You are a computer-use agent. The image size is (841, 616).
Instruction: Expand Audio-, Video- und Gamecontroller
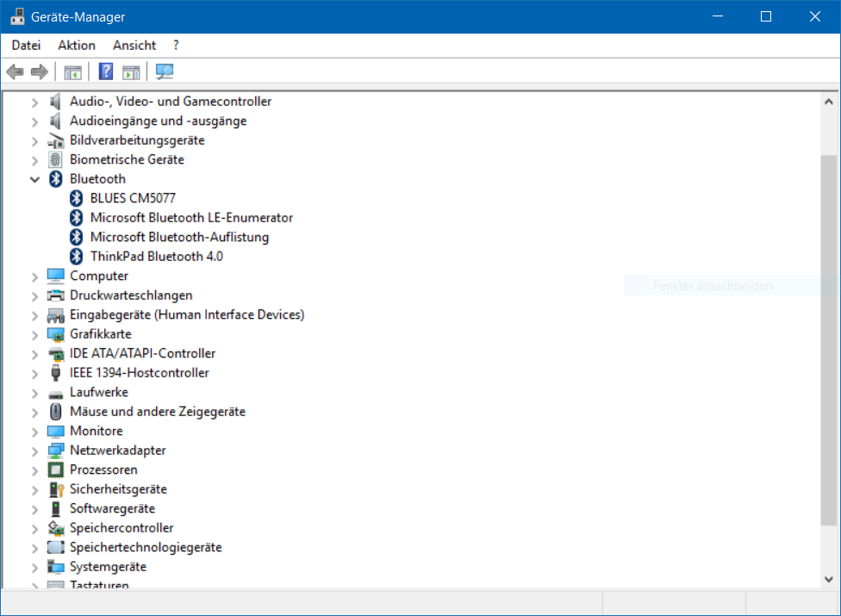tap(34, 102)
